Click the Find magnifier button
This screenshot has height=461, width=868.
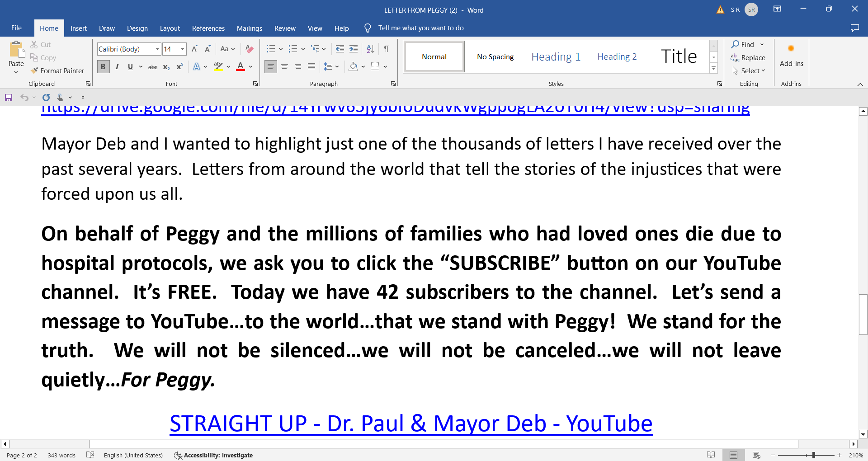[743, 44]
